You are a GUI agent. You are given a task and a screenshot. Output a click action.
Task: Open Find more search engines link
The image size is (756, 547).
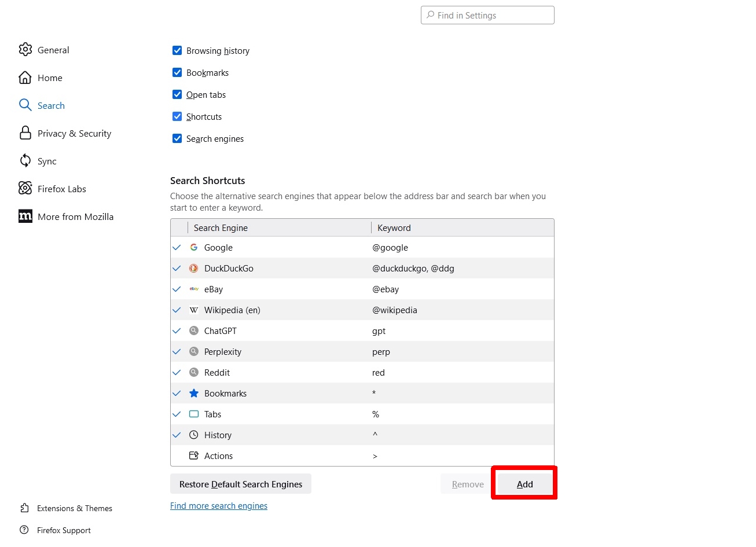click(x=219, y=506)
